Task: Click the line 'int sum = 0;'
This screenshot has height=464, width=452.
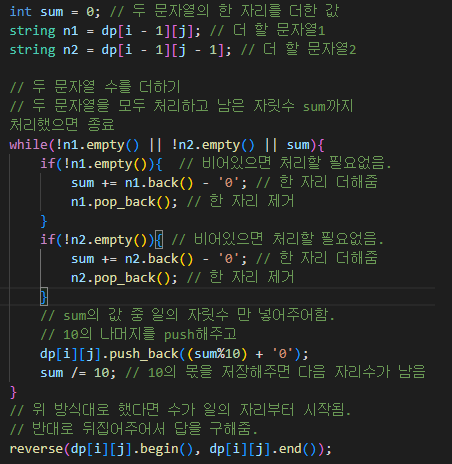Action: pyautogui.click(x=55, y=12)
